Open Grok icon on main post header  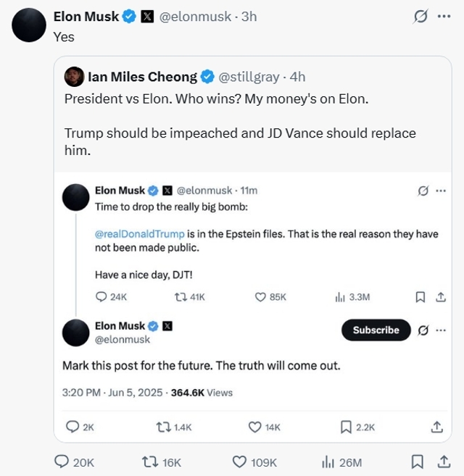point(421,16)
